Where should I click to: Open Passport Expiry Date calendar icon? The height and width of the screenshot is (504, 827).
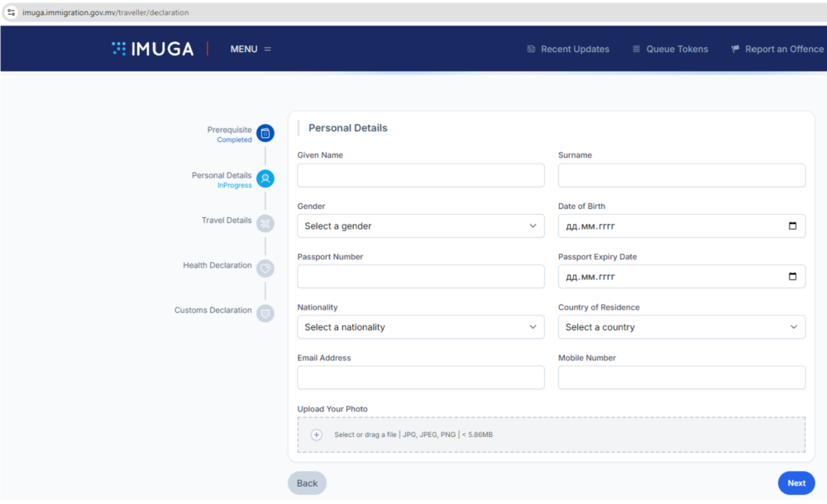click(792, 277)
